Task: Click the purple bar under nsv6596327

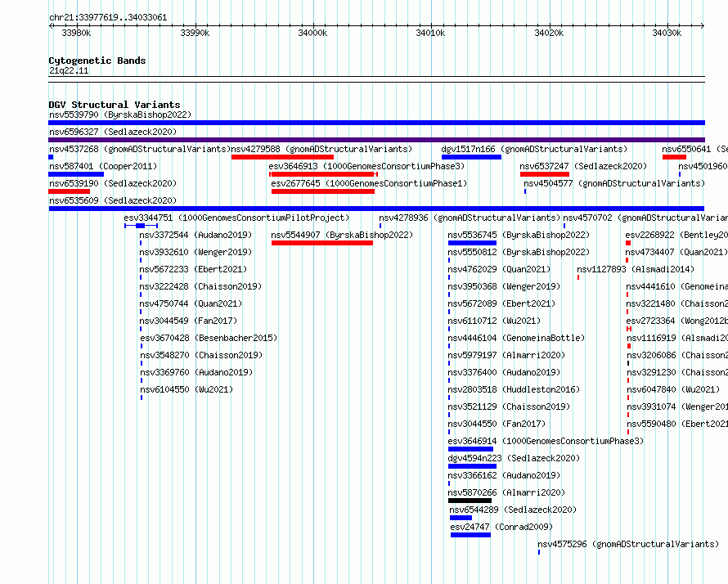Action: (x=376, y=140)
